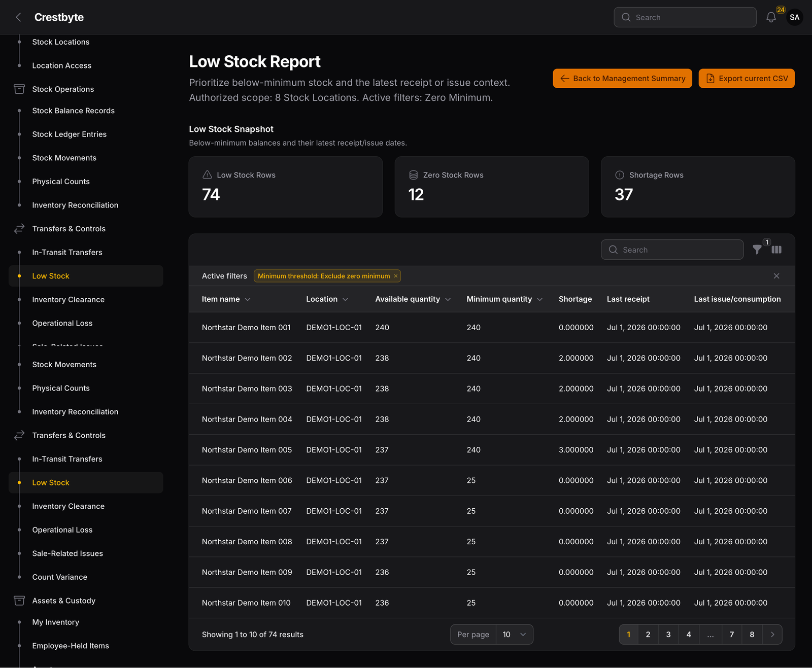Click the Last receipt column header

(628, 299)
